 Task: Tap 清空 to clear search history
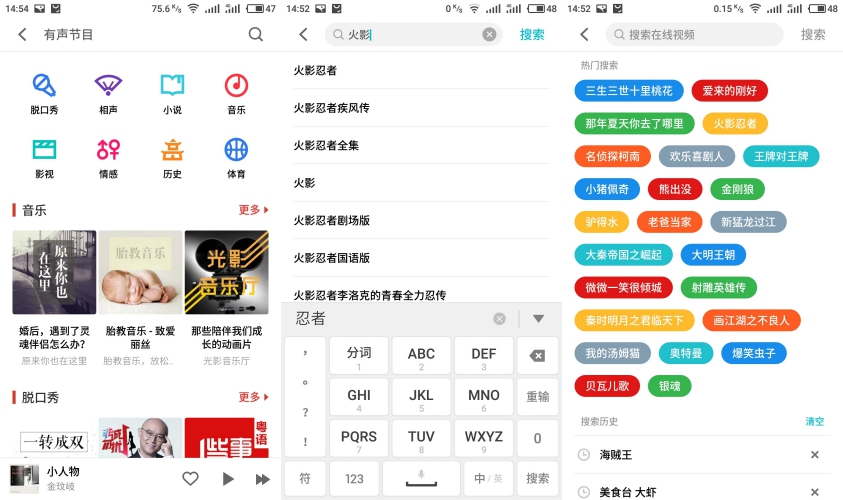(x=815, y=422)
